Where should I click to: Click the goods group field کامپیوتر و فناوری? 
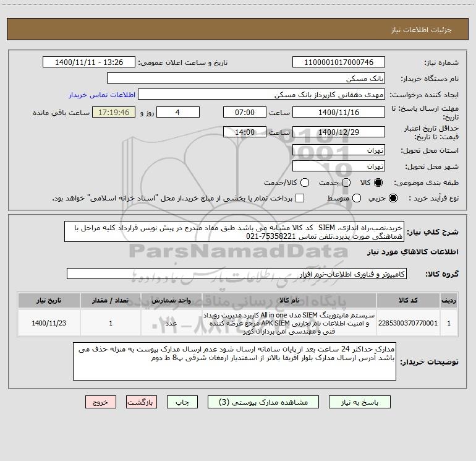237,274
